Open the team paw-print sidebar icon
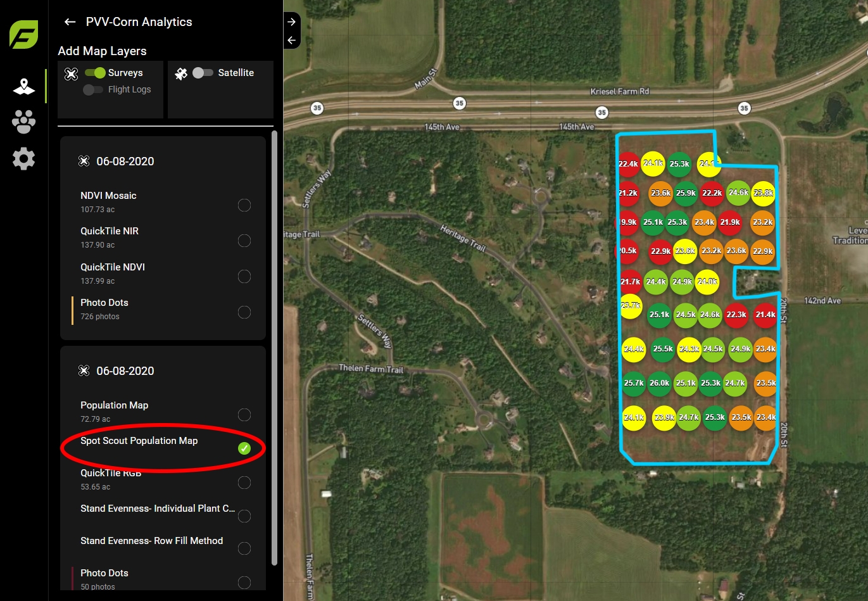Image resolution: width=868 pixels, height=601 pixels. [x=24, y=122]
